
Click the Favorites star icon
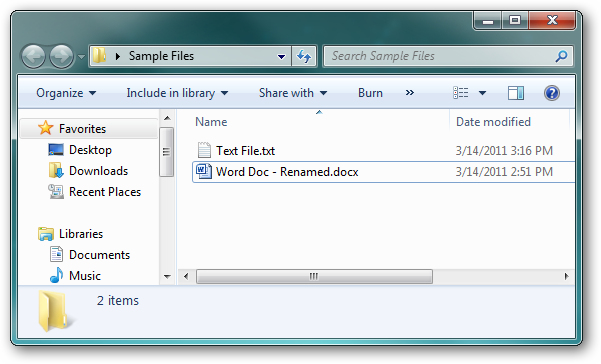46,128
